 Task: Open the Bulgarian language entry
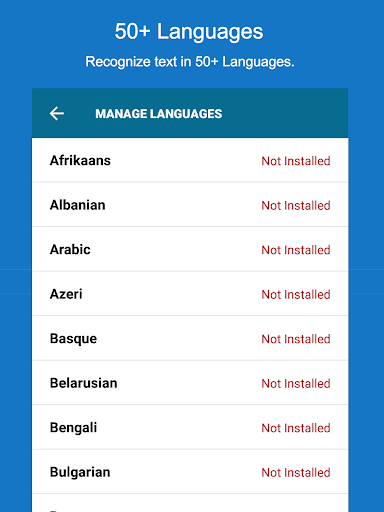tap(190, 472)
